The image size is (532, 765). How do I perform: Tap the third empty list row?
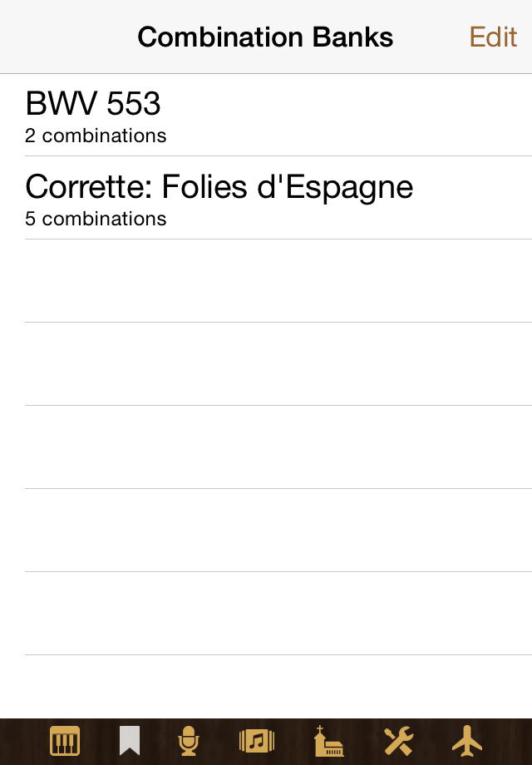point(266,447)
